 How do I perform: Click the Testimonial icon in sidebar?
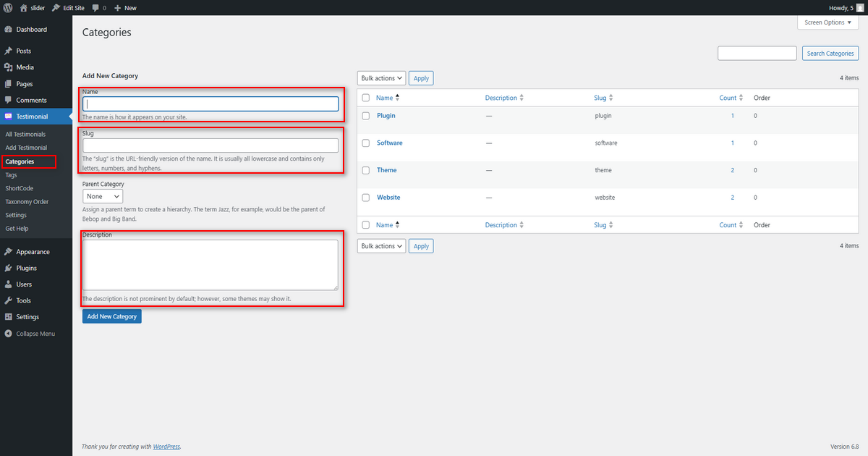coord(8,117)
